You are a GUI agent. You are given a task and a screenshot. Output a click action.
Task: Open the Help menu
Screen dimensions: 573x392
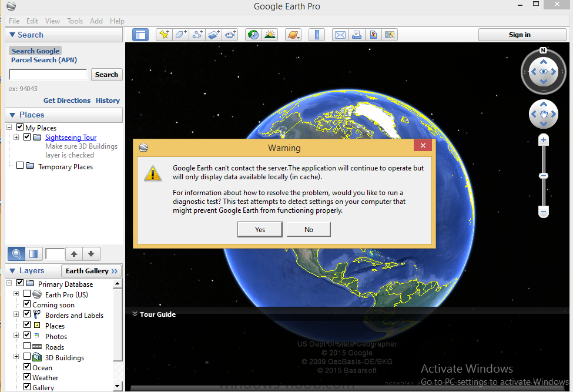coord(118,21)
